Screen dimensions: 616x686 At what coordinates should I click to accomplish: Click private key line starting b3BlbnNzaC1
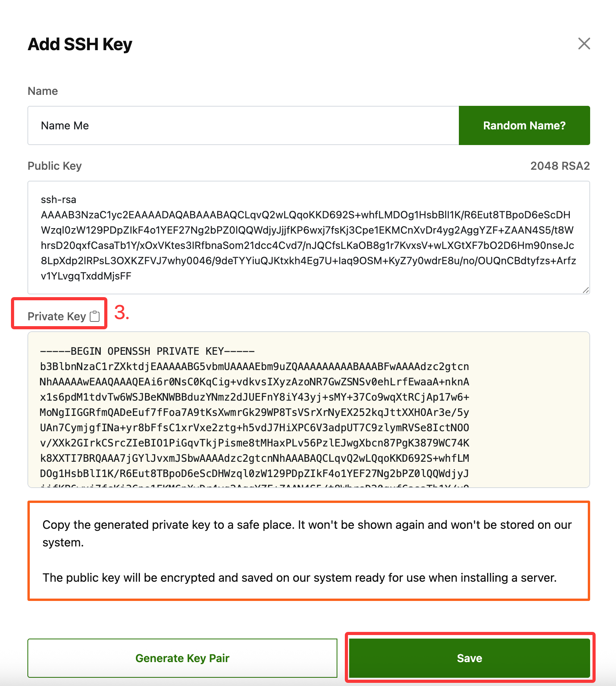(x=254, y=367)
